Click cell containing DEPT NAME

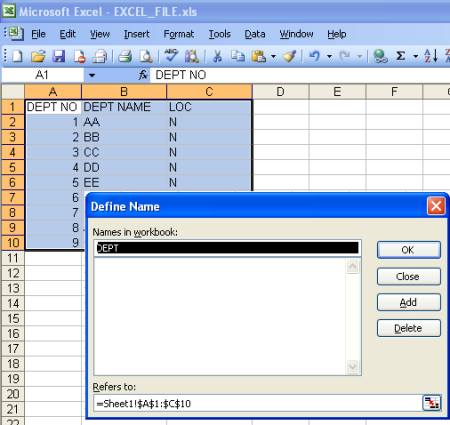tap(124, 107)
